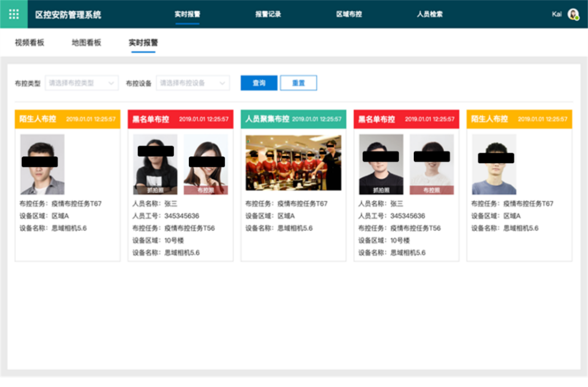
Task: Open 区域布控 in the top navigation
Action: 349,14
